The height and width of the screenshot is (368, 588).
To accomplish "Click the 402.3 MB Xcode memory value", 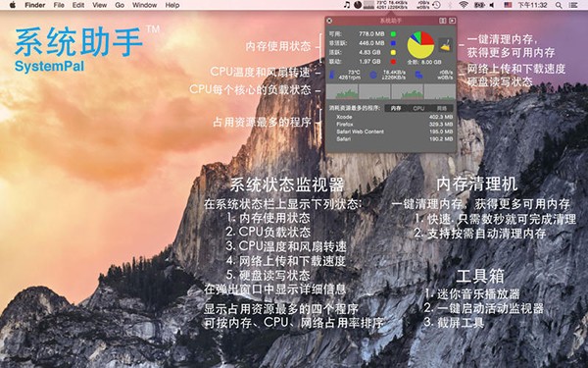I will (441, 117).
